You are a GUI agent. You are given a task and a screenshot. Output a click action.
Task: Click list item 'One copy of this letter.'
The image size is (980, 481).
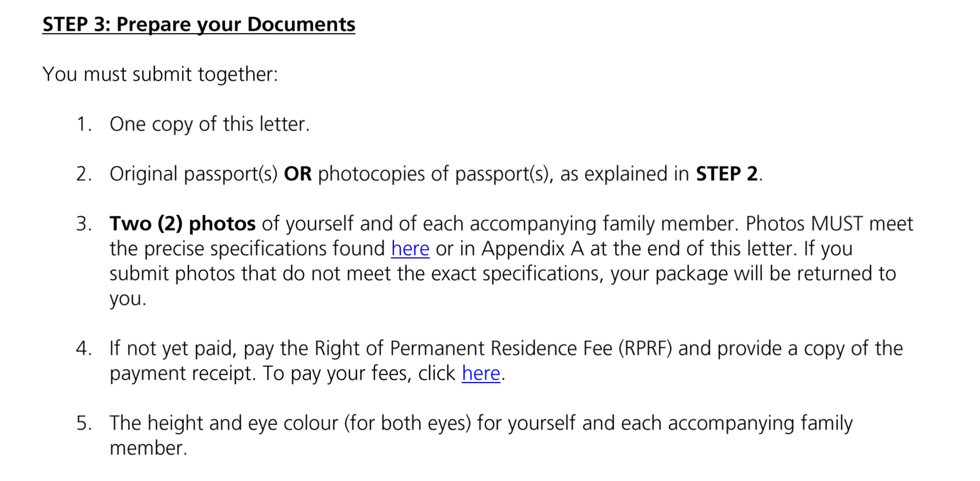point(210,124)
